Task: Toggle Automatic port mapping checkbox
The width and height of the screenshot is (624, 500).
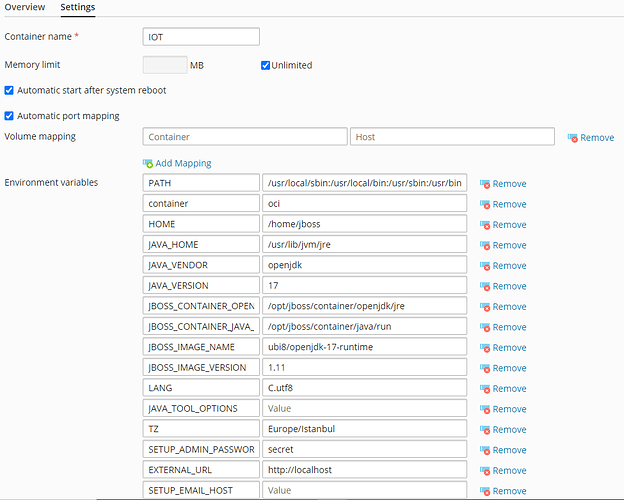Action: click(x=9, y=116)
